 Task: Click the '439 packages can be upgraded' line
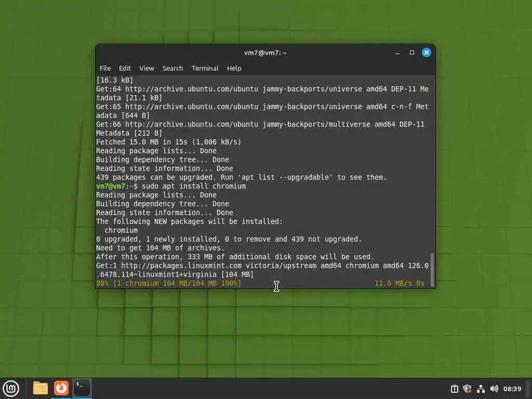click(241, 177)
